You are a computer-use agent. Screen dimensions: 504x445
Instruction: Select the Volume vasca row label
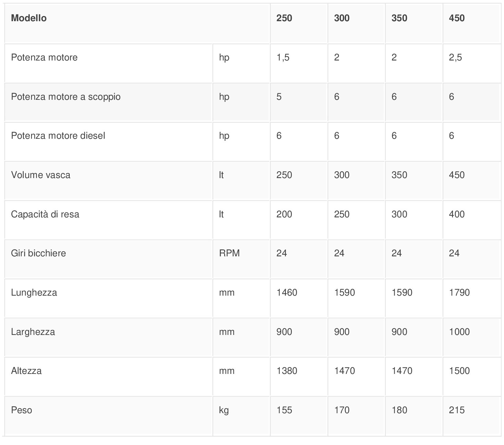coord(41,175)
